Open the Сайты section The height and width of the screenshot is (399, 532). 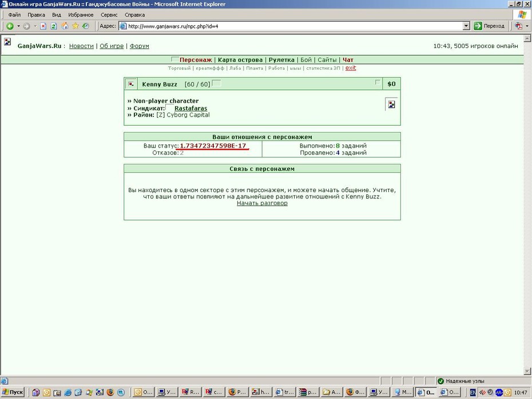pos(327,59)
